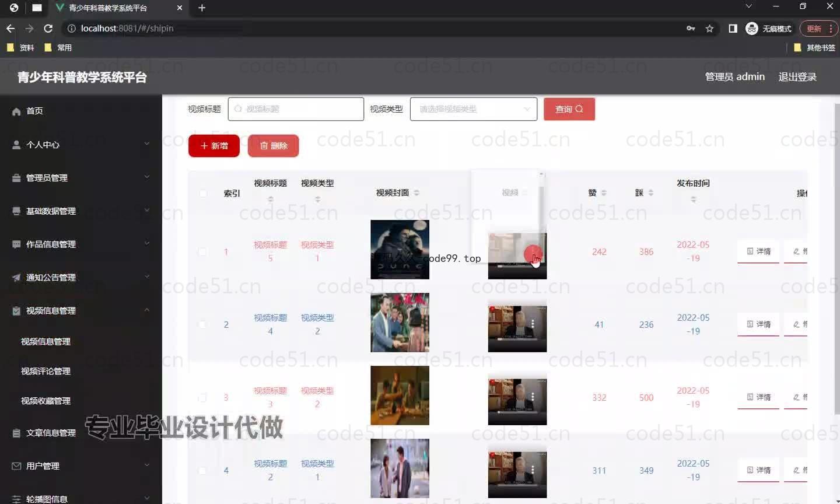Screen dimensions: 840x504
Task: Check the checkbox for row 2
Action: click(x=202, y=325)
